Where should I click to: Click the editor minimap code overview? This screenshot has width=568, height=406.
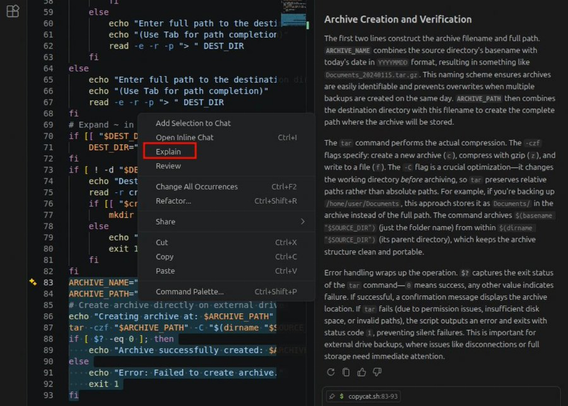294,14
